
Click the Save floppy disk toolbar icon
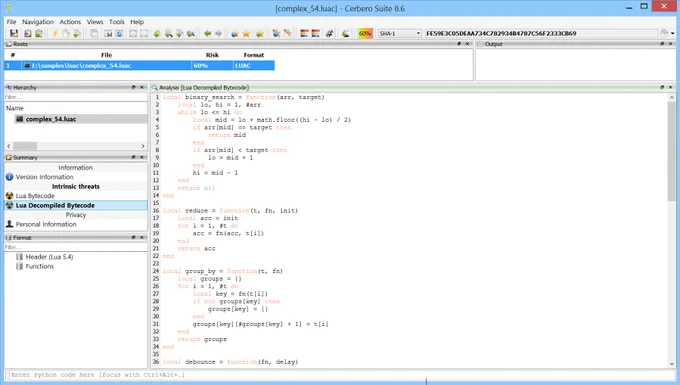[x=14, y=33]
